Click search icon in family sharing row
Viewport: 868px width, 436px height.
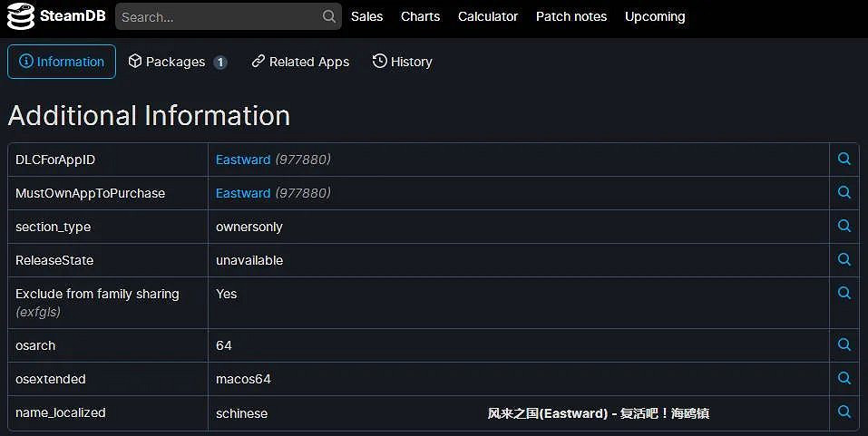coord(844,294)
